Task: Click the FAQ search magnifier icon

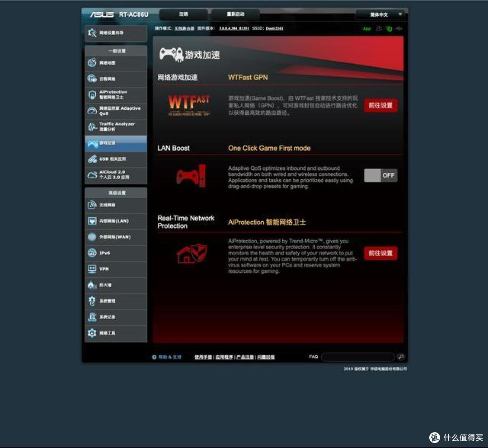Action: (x=401, y=356)
